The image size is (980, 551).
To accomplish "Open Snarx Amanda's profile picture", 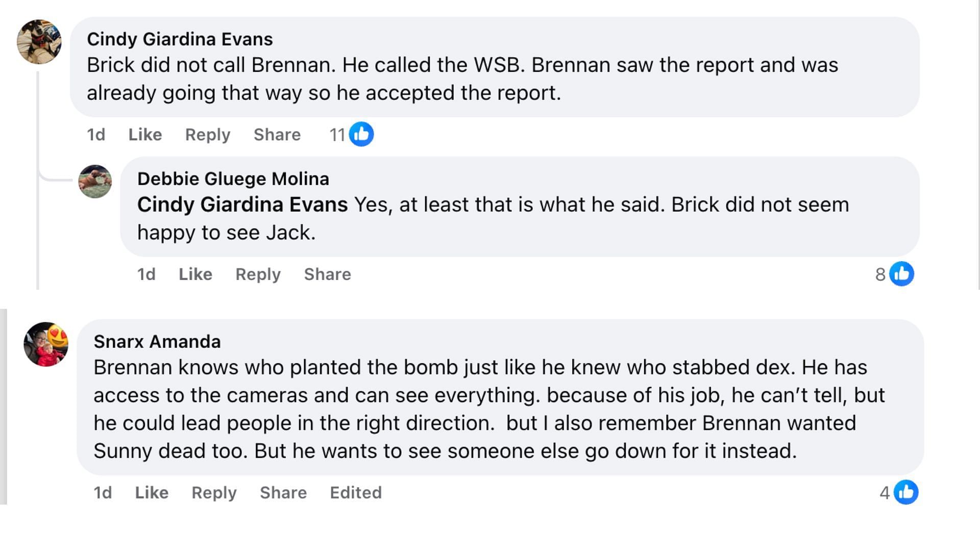I will click(46, 344).
